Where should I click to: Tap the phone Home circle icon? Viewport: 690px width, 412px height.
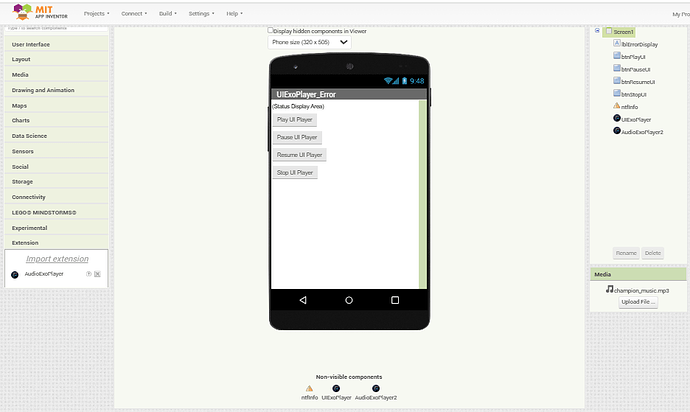349,300
